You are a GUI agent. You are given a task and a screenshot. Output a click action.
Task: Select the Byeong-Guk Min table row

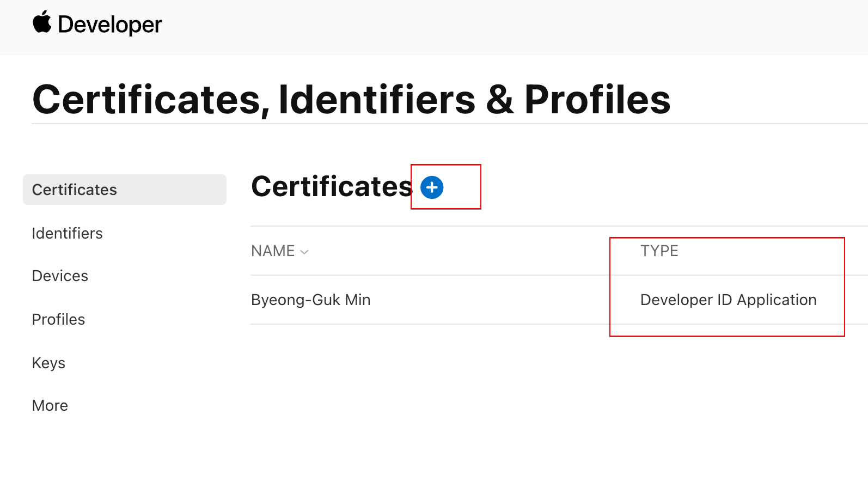pyautogui.click(x=559, y=300)
